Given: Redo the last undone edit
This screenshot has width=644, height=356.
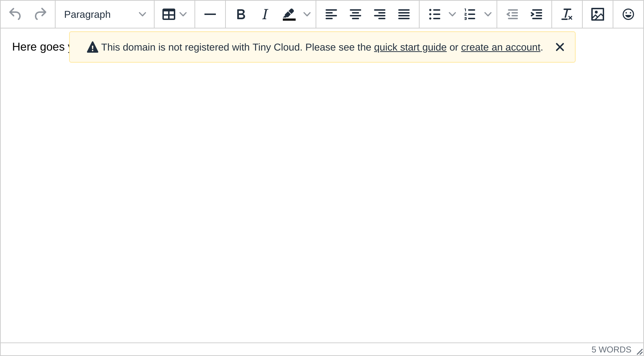Looking at the screenshot, I should [41, 14].
